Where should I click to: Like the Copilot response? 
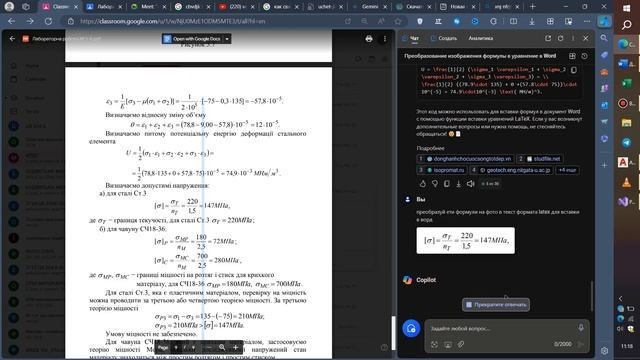[x=422, y=184]
